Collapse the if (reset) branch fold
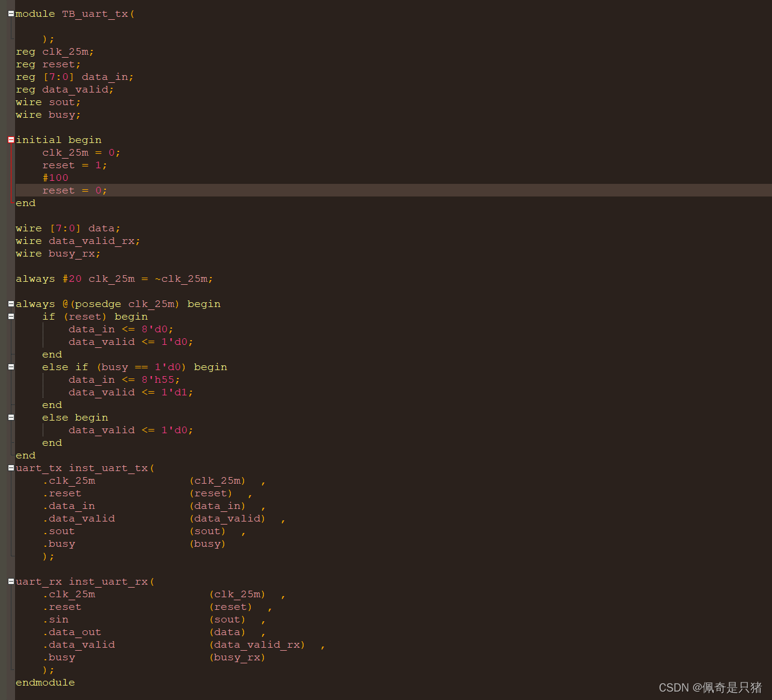The height and width of the screenshot is (700, 772). [x=10, y=316]
